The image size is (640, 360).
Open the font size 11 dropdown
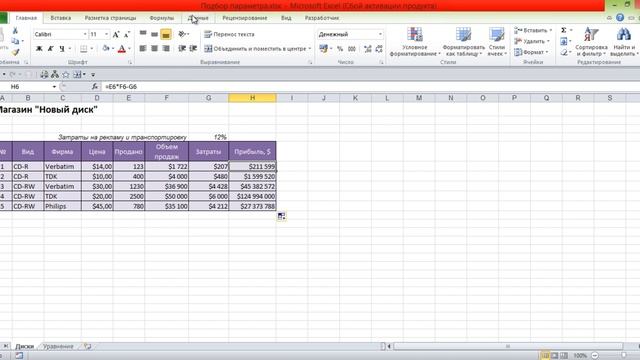pos(107,34)
